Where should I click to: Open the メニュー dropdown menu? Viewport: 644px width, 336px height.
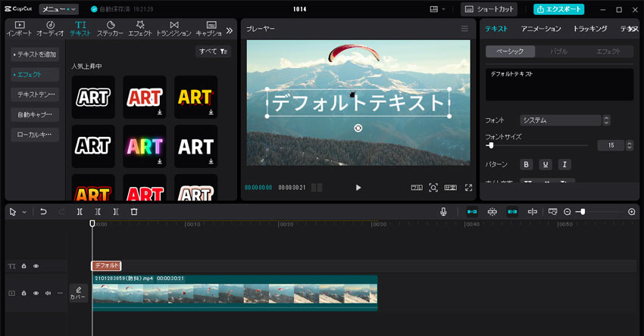click(x=58, y=9)
